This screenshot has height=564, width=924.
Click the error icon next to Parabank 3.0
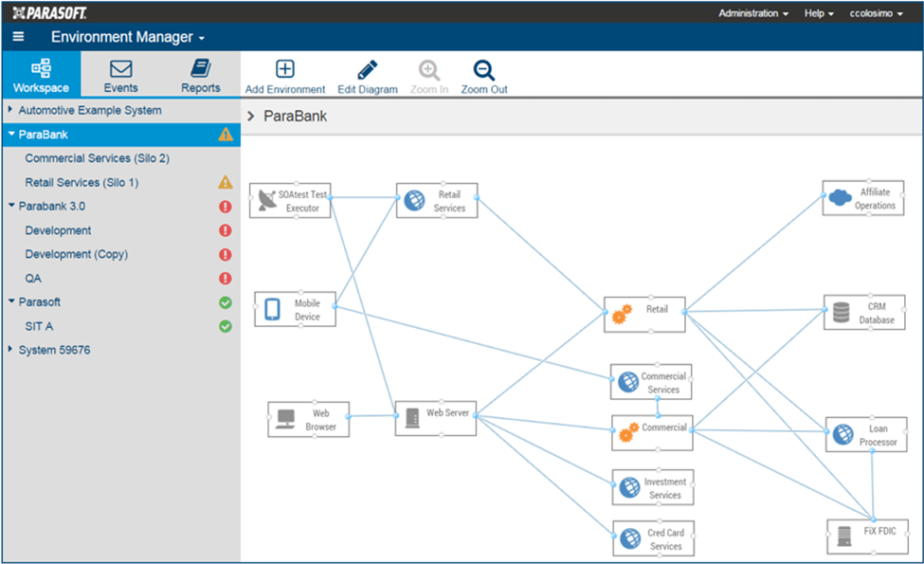(x=225, y=206)
